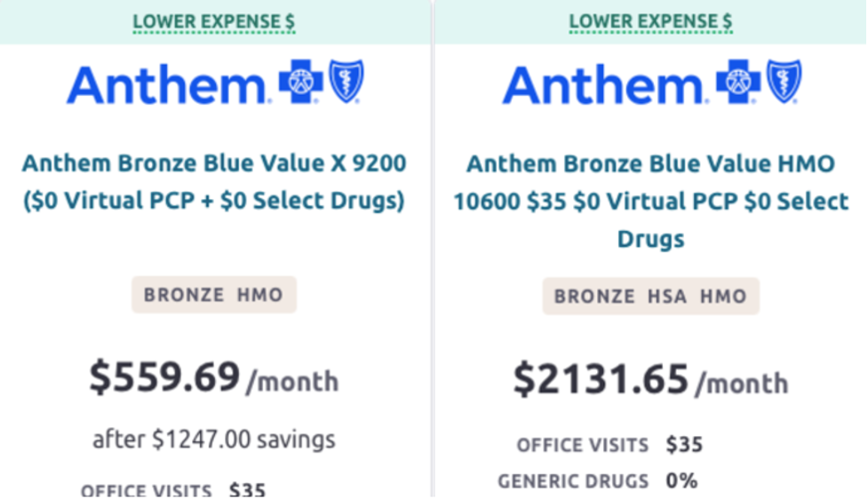
Task: Click the $2131.65 /month price
Action: pyautogui.click(x=650, y=379)
